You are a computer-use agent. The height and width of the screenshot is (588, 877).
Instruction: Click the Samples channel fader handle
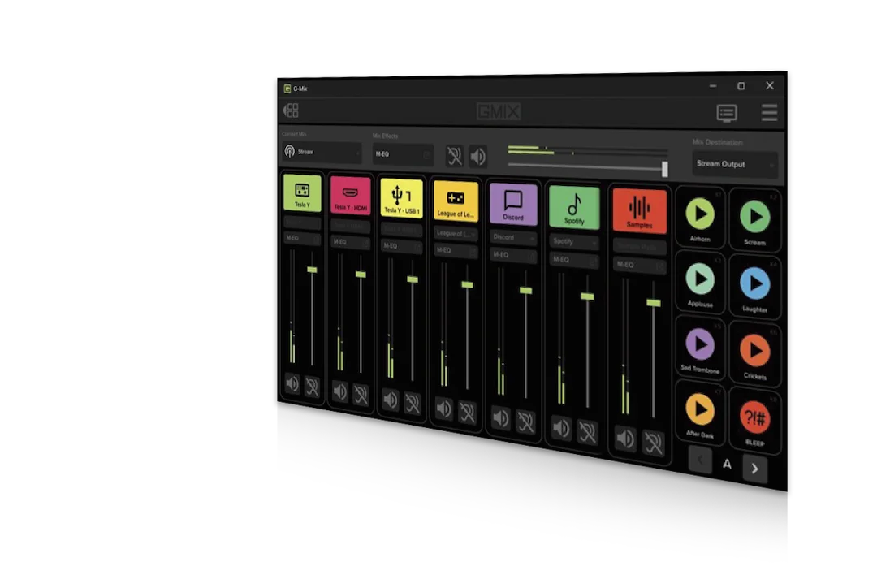coord(653,303)
